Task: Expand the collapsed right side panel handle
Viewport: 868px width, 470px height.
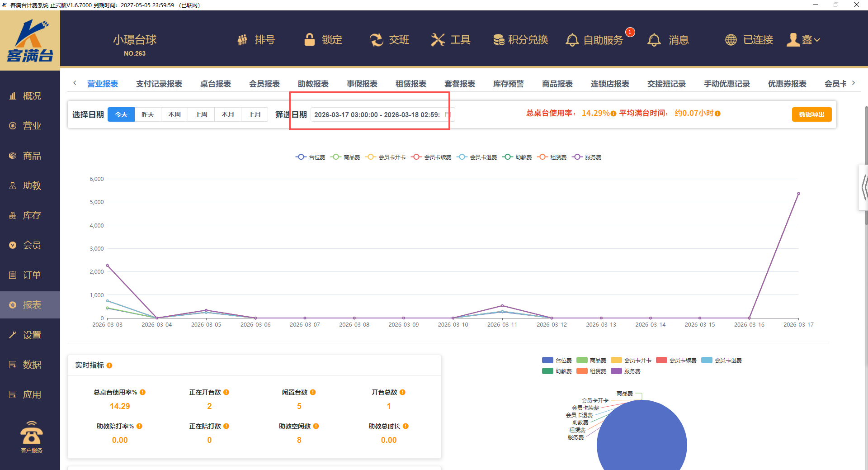Action: [863, 187]
